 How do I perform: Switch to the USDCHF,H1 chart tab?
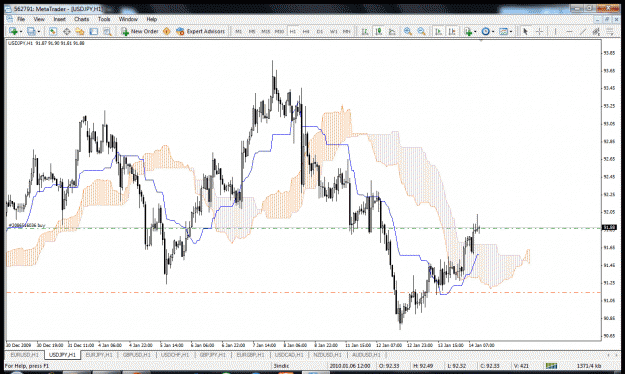pos(175,354)
